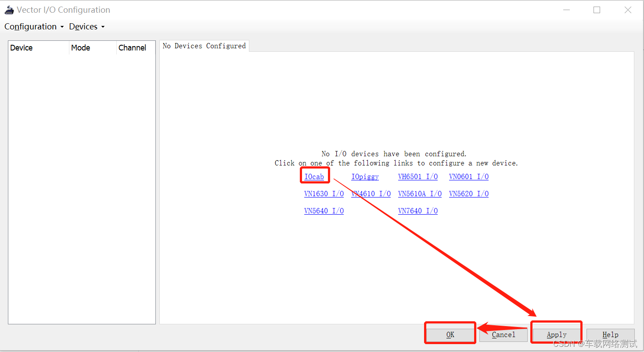Click the VN5640 I/O link
Viewport: 644px width, 352px height.
pos(324,211)
